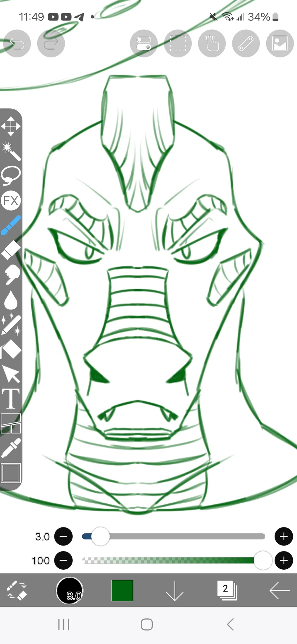Click the brush thickness slider handle
This screenshot has width=297, height=644.
pos(100,536)
